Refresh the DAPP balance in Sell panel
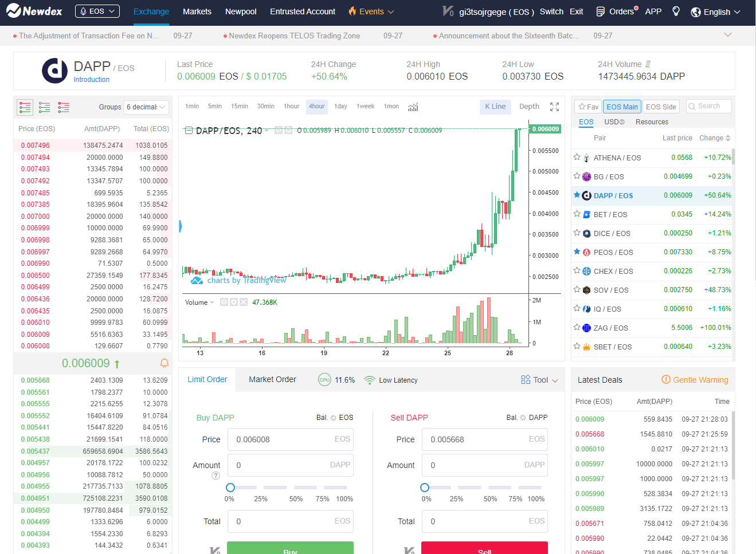Image resolution: width=756 pixels, height=554 pixels. click(523, 418)
